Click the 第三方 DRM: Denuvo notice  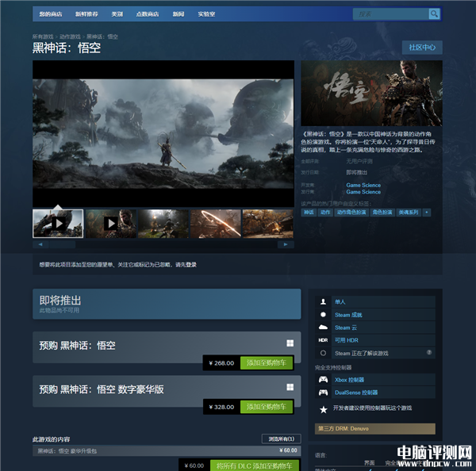pyautogui.click(x=375, y=428)
